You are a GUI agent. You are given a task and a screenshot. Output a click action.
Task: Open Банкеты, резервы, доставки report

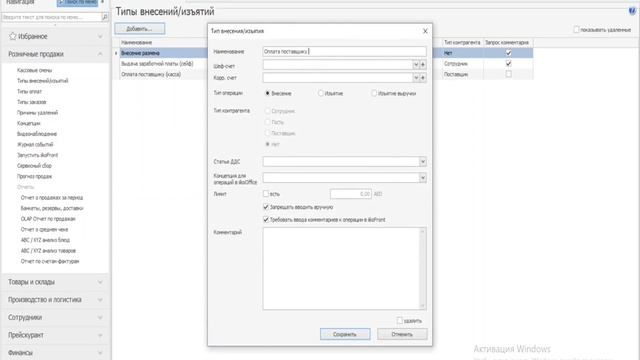(52, 208)
